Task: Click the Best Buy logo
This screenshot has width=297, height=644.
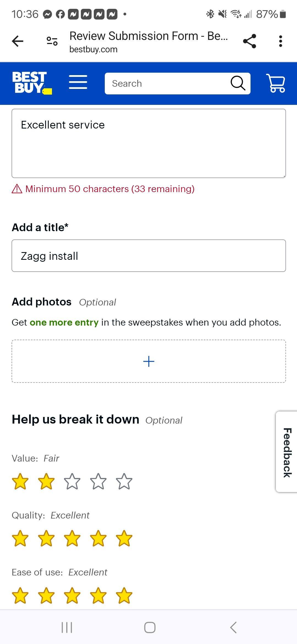Action: click(31, 83)
